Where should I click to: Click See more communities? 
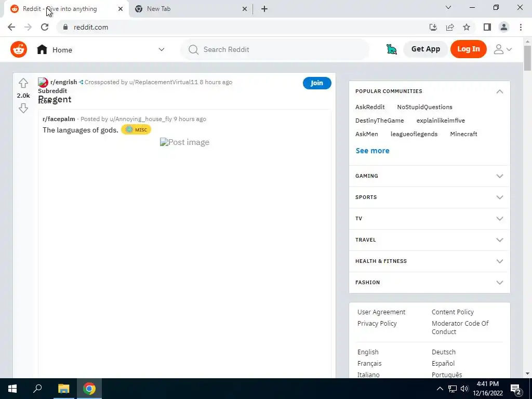tap(373, 151)
